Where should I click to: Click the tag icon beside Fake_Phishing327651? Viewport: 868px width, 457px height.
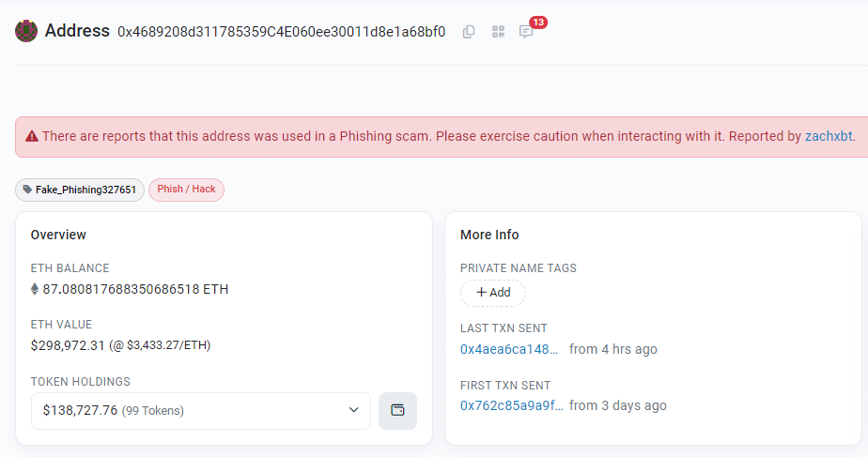coord(26,190)
